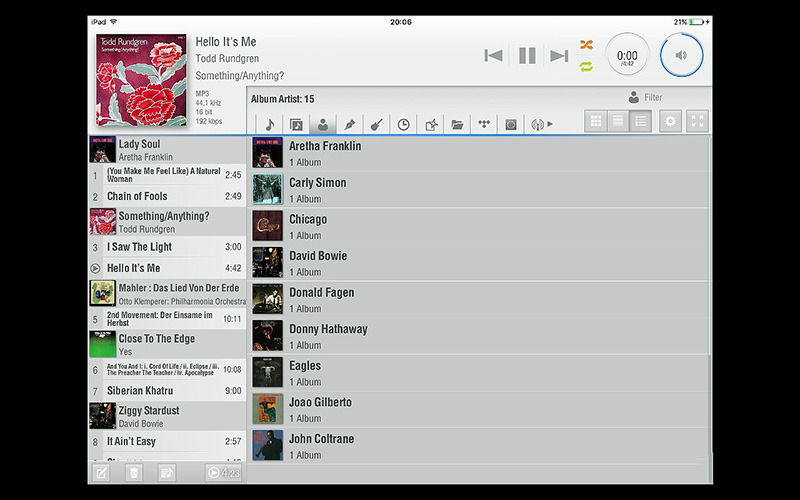Switch to simple list view
Screen dimensions: 800x500
click(618, 121)
